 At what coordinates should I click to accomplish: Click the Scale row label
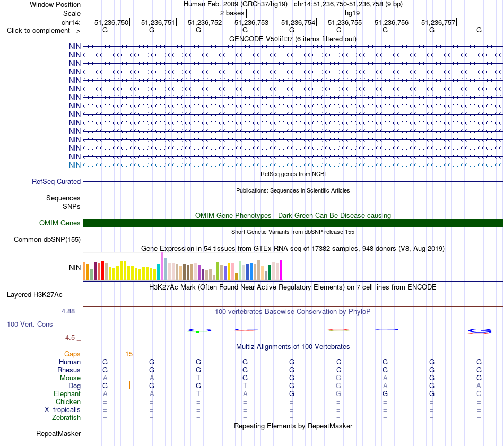pyautogui.click(x=72, y=13)
